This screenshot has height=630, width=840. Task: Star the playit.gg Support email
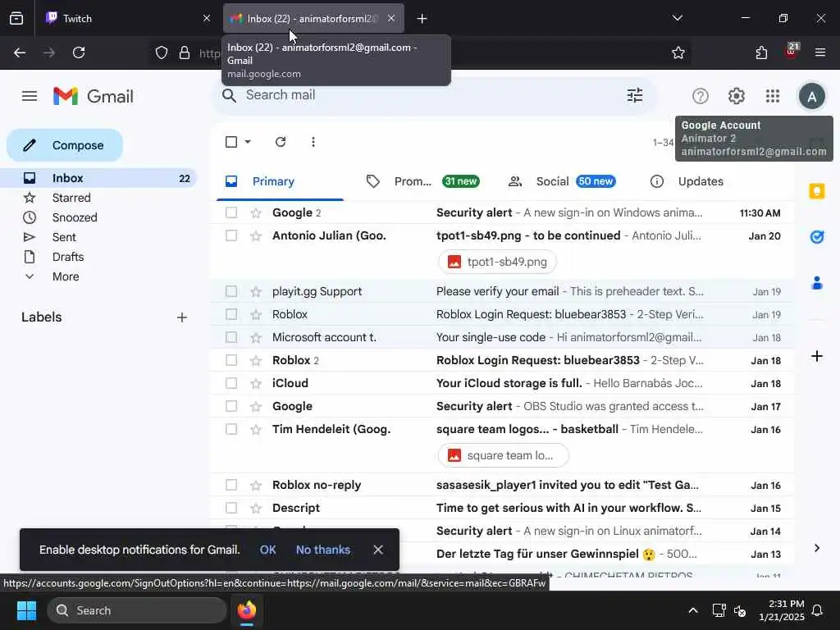tap(256, 292)
